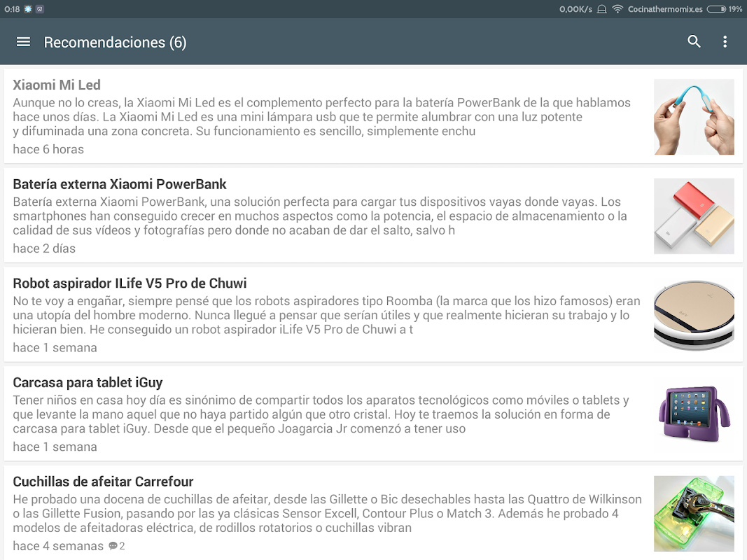Screen dimensions: 747x560
Task: Tap 'hace 4 semanas' timestamp
Action: point(57,546)
